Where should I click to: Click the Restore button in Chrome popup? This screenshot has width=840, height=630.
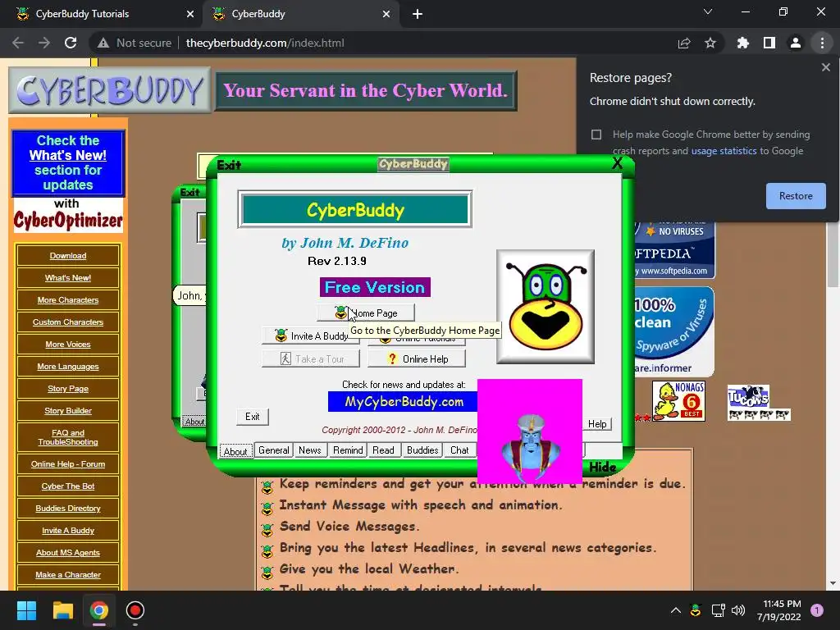pos(796,196)
